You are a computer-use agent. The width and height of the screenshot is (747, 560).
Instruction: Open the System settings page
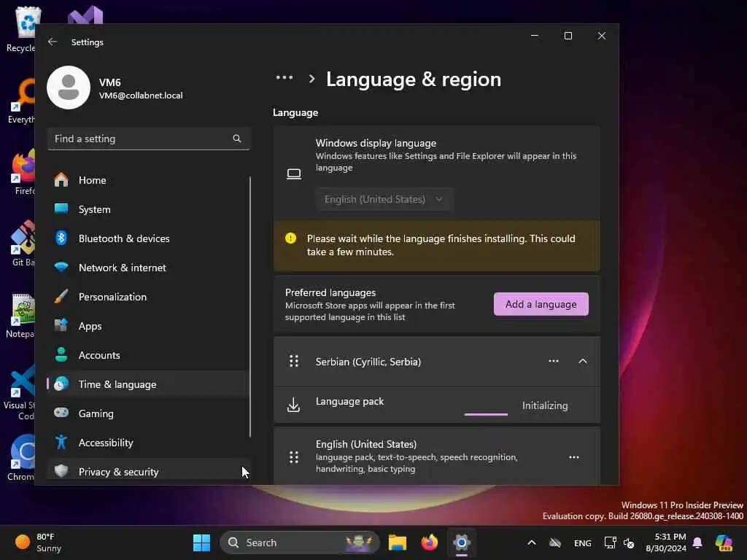[x=149, y=209]
